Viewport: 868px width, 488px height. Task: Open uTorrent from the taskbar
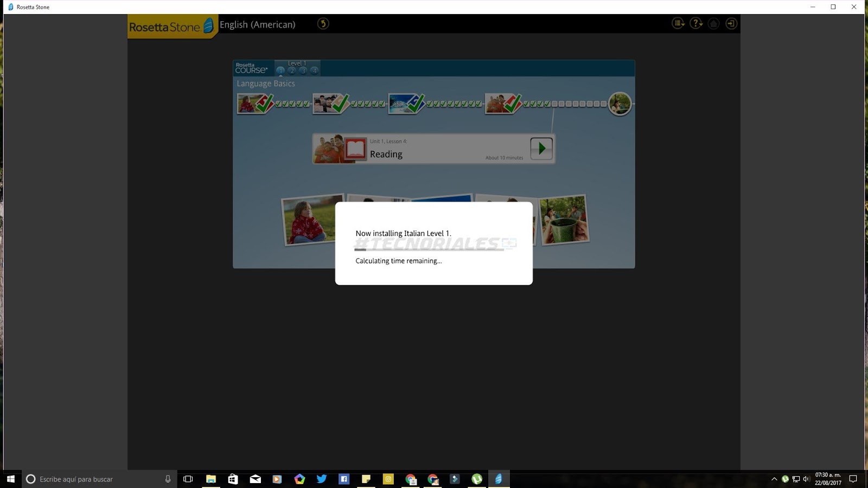(477, 479)
